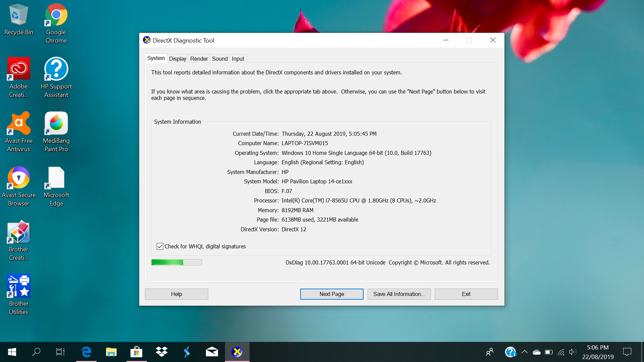Check the battery status icon

549,352
